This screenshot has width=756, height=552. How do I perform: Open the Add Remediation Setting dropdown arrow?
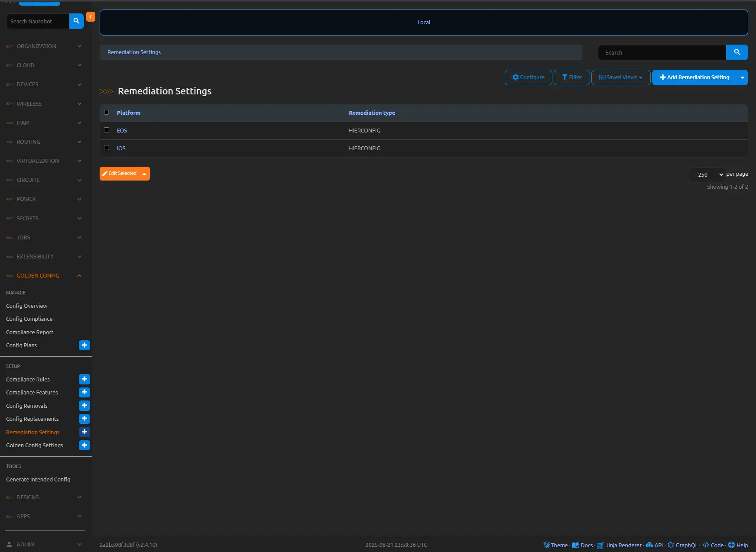click(x=742, y=77)
